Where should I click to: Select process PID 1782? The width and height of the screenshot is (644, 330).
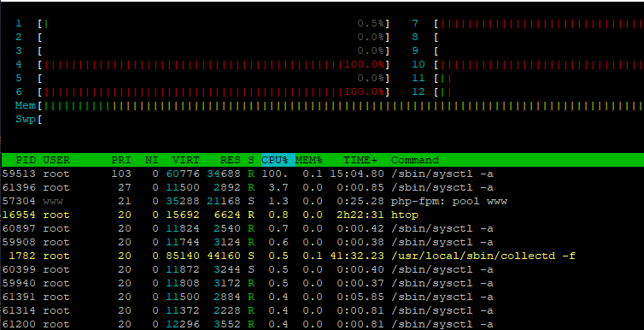coord(323,256)
